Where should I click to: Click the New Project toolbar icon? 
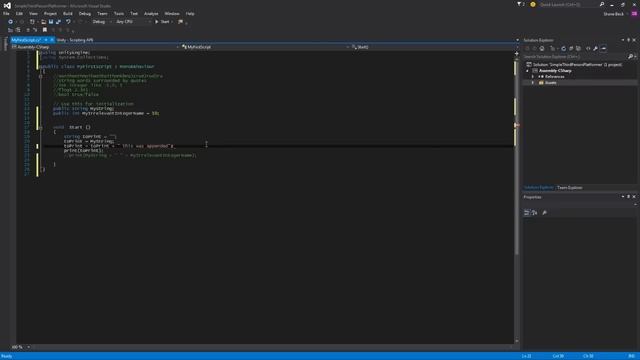[32, 22]
